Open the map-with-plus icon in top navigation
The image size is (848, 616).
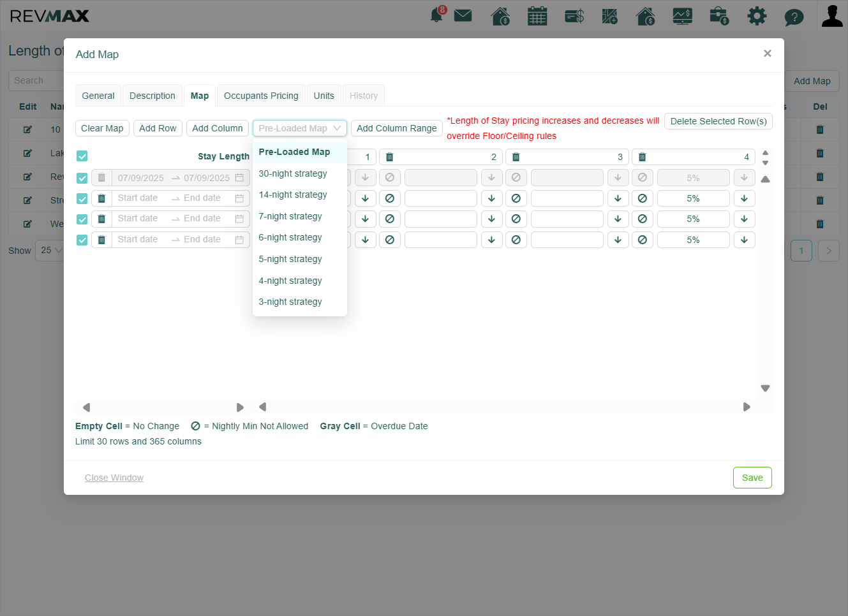tap(609, 15)
